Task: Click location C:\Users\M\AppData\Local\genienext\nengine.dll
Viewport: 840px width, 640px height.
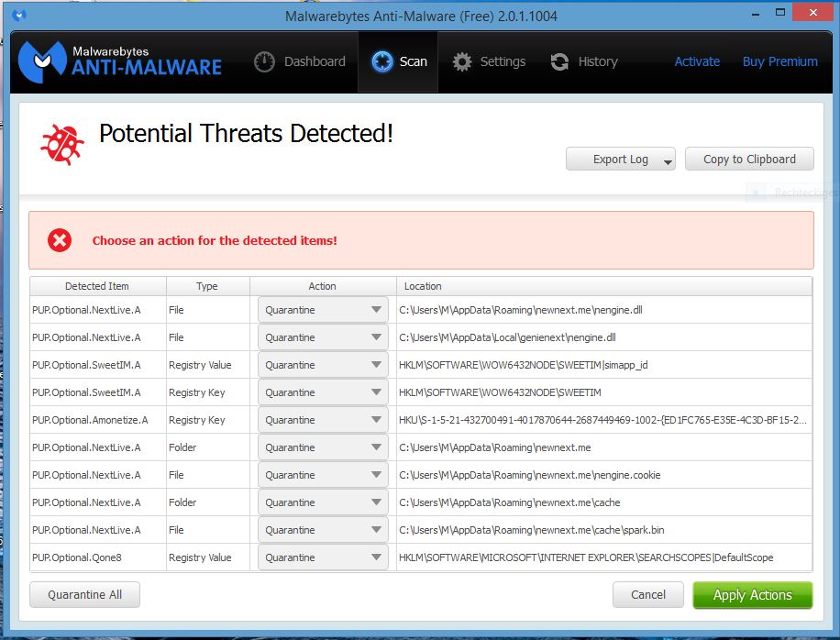Action: coord(507,337)
